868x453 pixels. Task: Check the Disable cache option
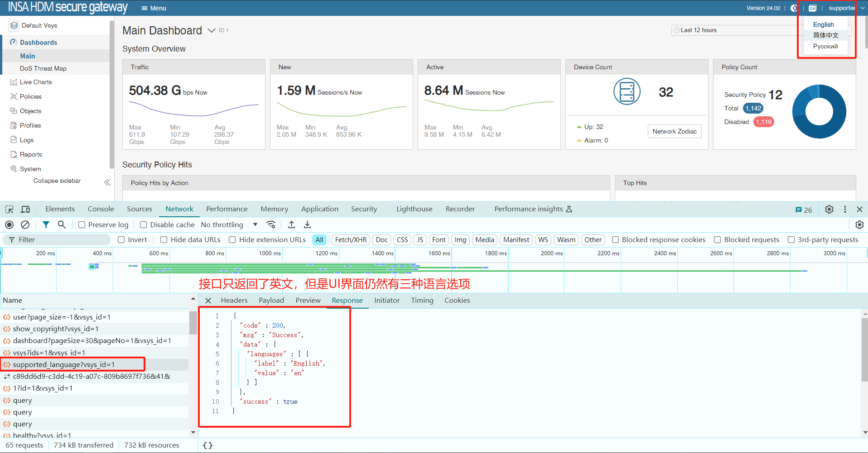tap(144, 225)
